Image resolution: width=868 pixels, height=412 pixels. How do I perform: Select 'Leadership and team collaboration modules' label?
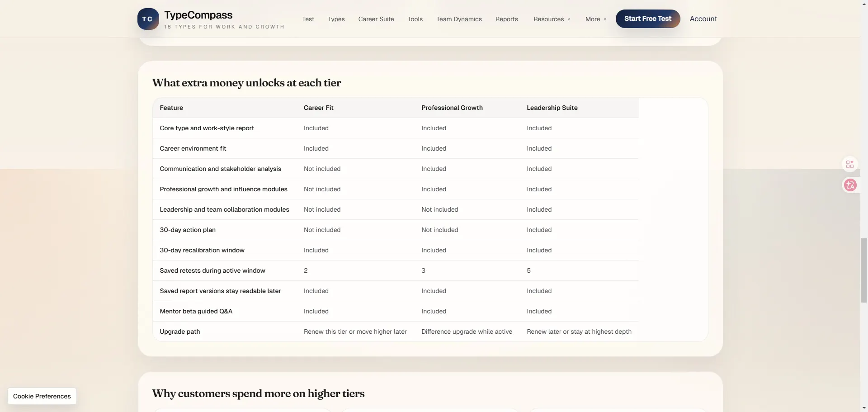[224, 209]
